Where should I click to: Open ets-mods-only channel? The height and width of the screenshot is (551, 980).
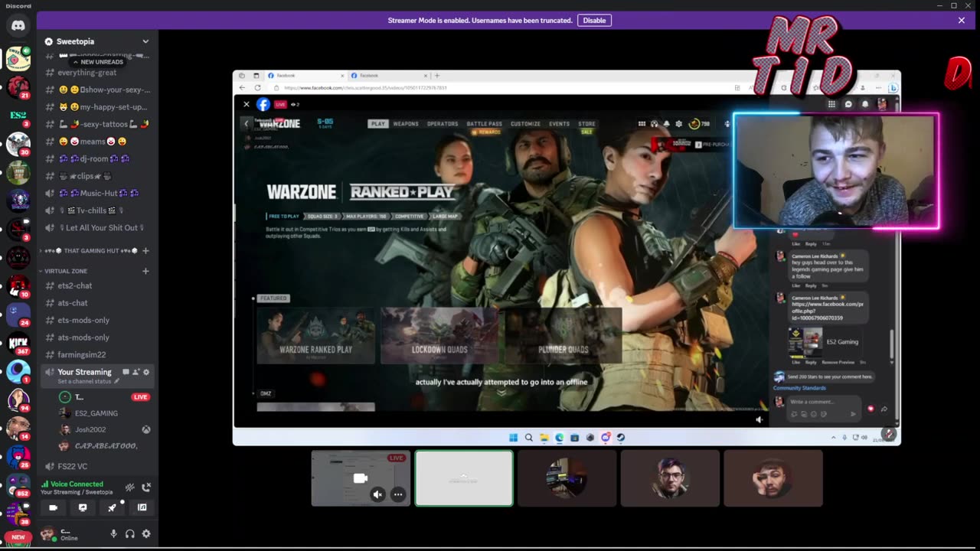point(97,320)
